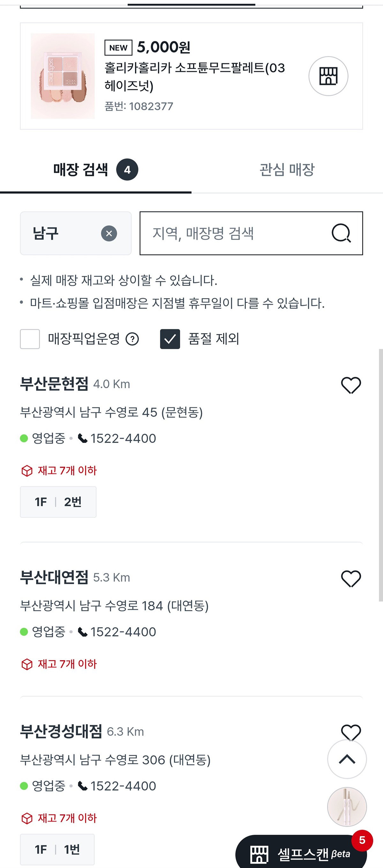Uncheck the 품절 제외 checkbox
Image resolution: width=383 pixels, height=868 pixels.
point(170,339)
